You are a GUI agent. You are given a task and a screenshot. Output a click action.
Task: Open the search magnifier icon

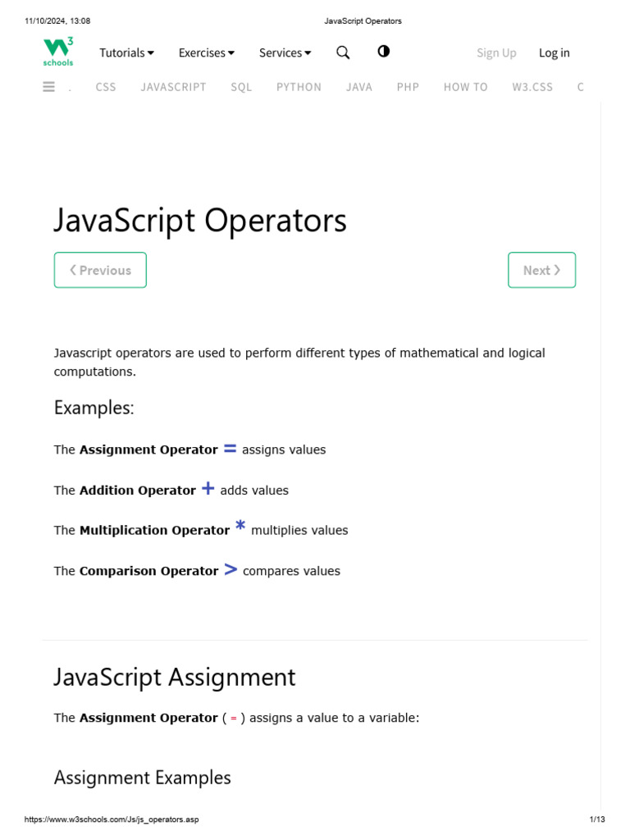(343, 52)
